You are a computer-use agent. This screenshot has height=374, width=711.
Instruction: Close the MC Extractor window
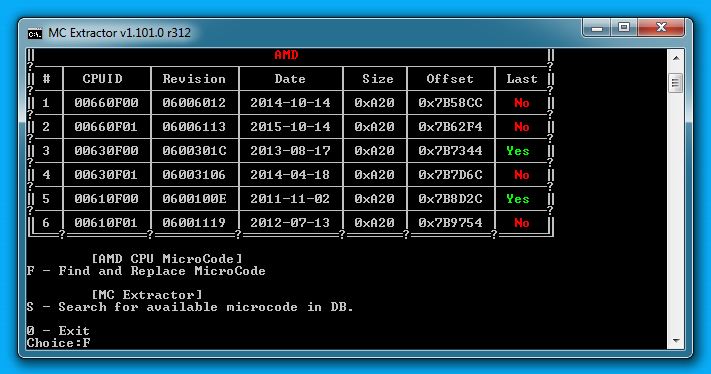pyautogui.click(x=661, y=28)
